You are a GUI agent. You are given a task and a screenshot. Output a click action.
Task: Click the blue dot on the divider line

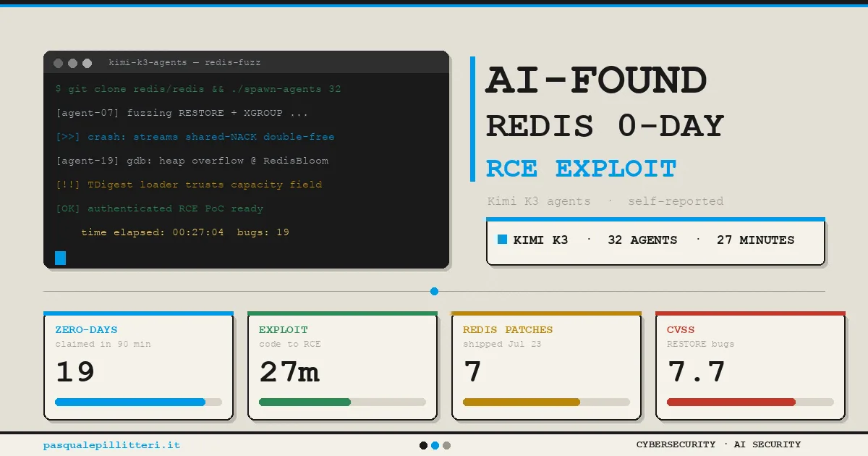434,291
